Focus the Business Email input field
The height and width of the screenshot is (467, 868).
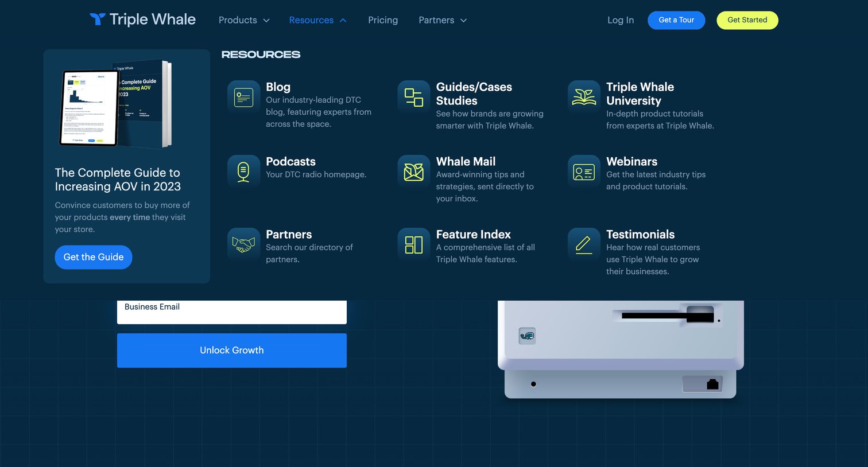coord(232,312)
